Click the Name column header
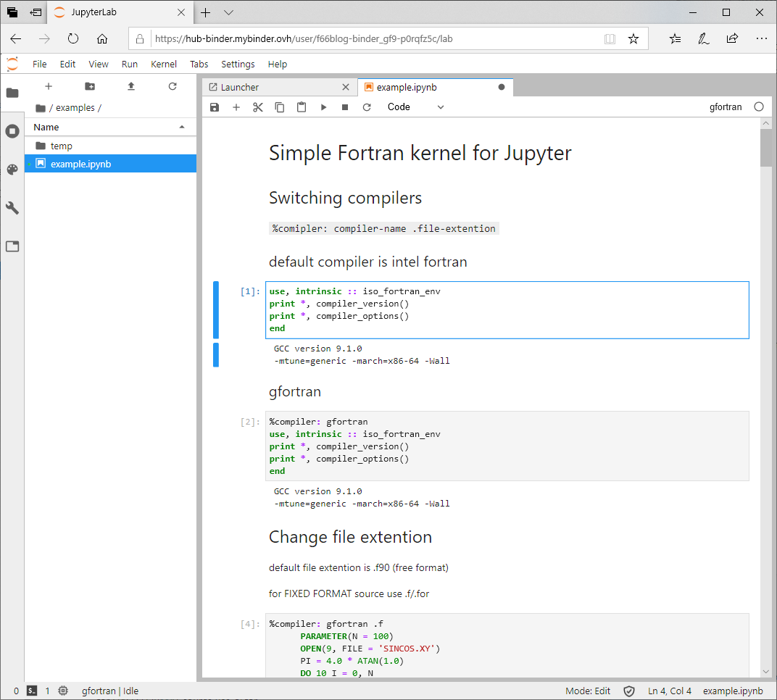This screenshot has height=700, width=777. coord(110,128)
